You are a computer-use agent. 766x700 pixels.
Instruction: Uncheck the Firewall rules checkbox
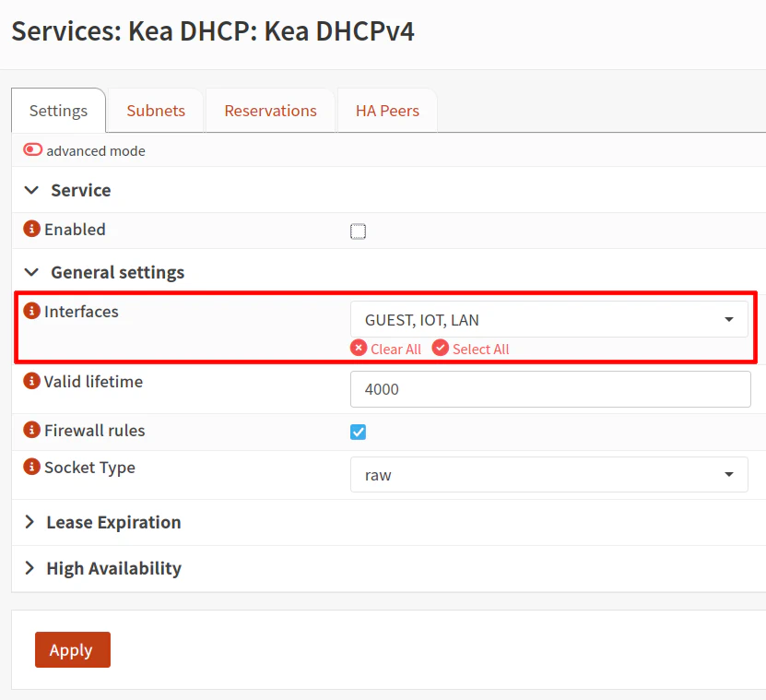tap(358, 433)
